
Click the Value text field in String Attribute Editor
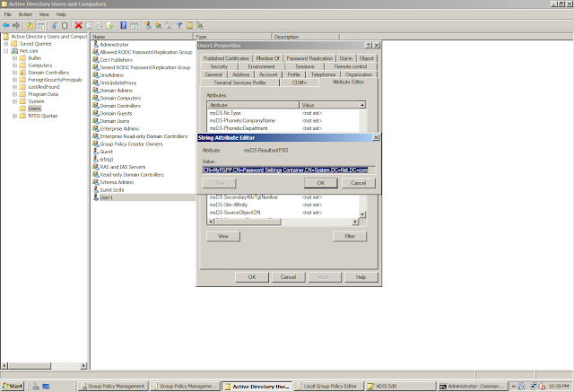(289, 170)
